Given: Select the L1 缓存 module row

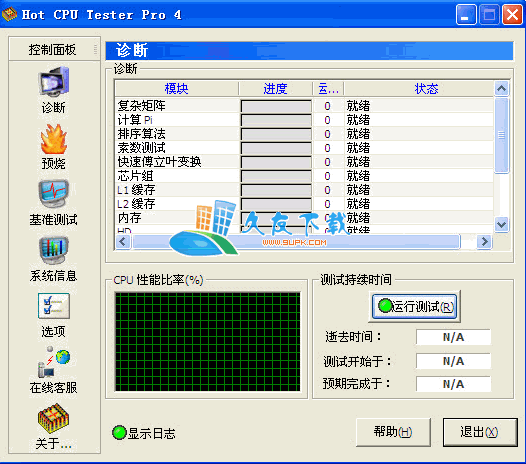Looking at the screenshot, I should (x=304, y=190).
